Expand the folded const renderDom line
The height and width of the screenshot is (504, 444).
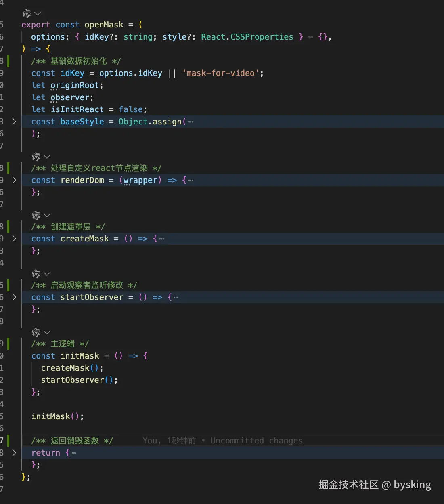[14, 180]
